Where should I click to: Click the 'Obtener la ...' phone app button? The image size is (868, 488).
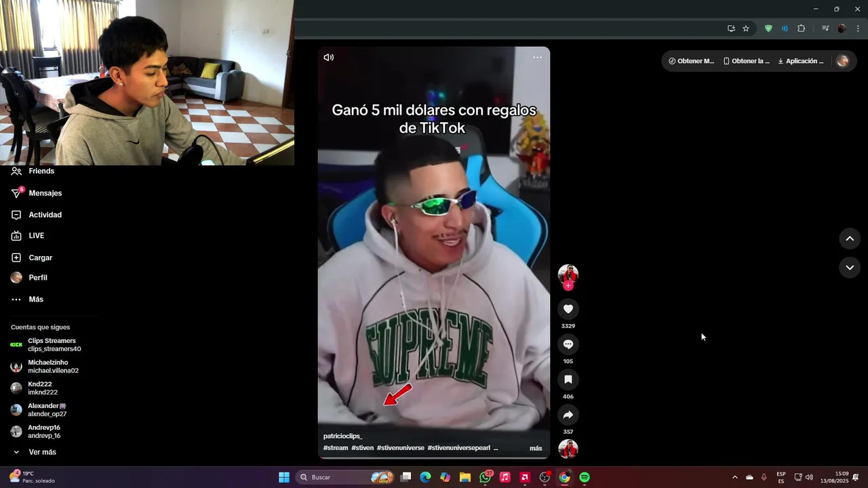746,61
